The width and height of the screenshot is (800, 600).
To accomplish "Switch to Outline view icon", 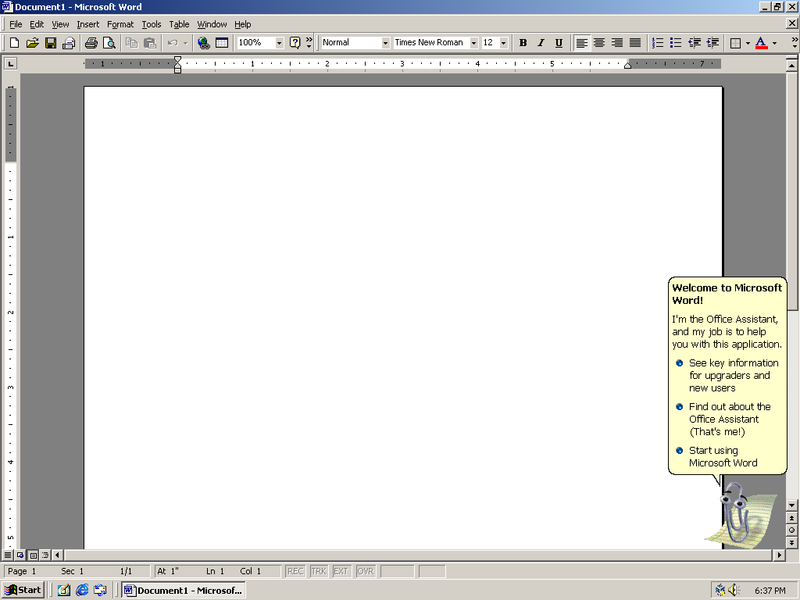I will tap(45, 555).
